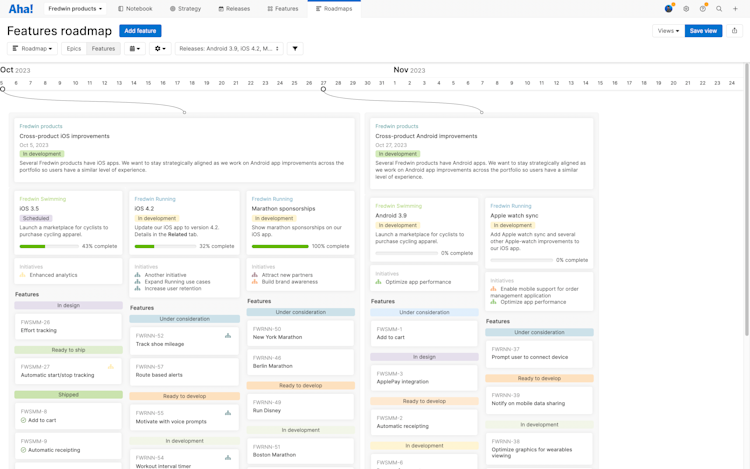Viewport: 750px width, 469px height.
Task: Click initiative icon on Track shoe mileage
Action: coord(228,336)
